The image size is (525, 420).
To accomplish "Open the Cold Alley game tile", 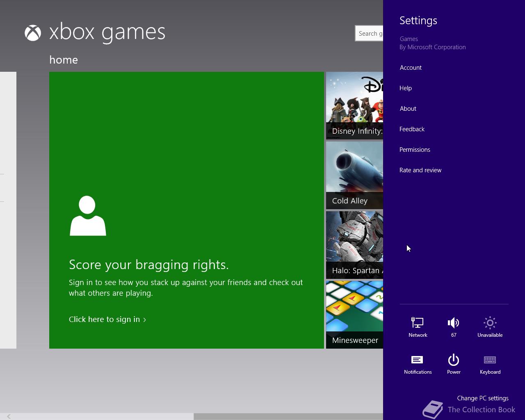I will pyautogui.click(x=354, y=176).
